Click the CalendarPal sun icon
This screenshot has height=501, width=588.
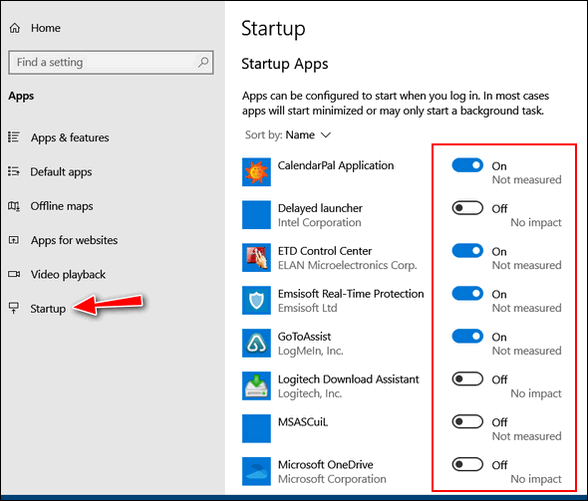tap(256, 172)
